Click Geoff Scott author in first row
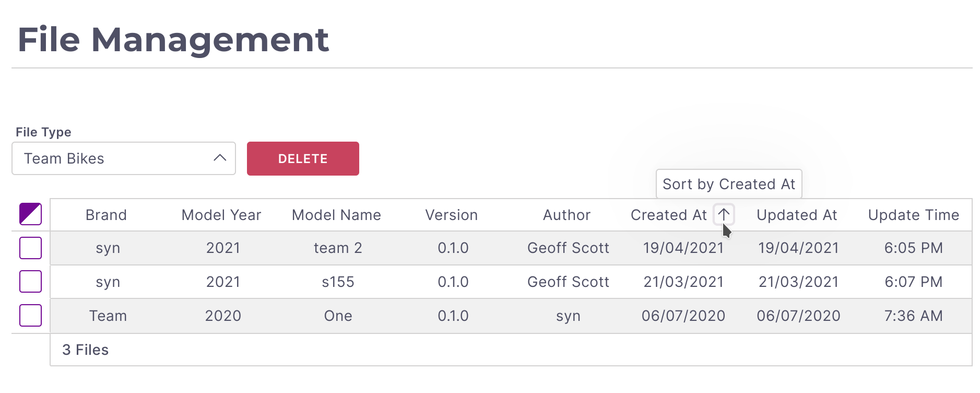980x393 pixels. (x=568, y=248)
